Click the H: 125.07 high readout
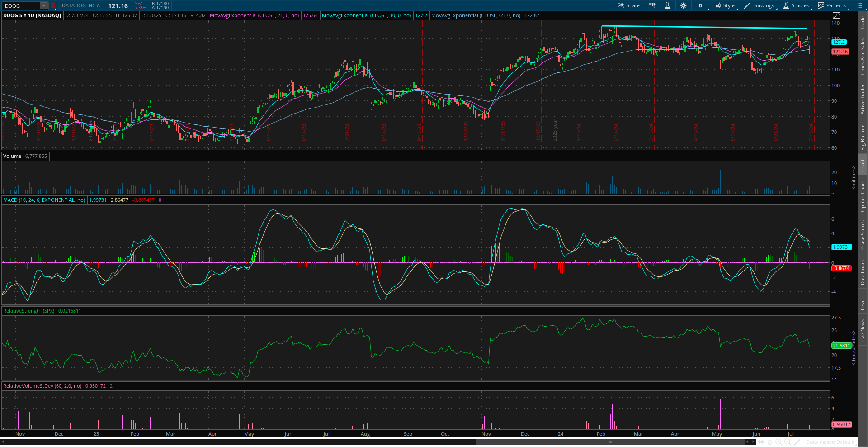Viewport: 868px width, 447px height. [126, 15]
